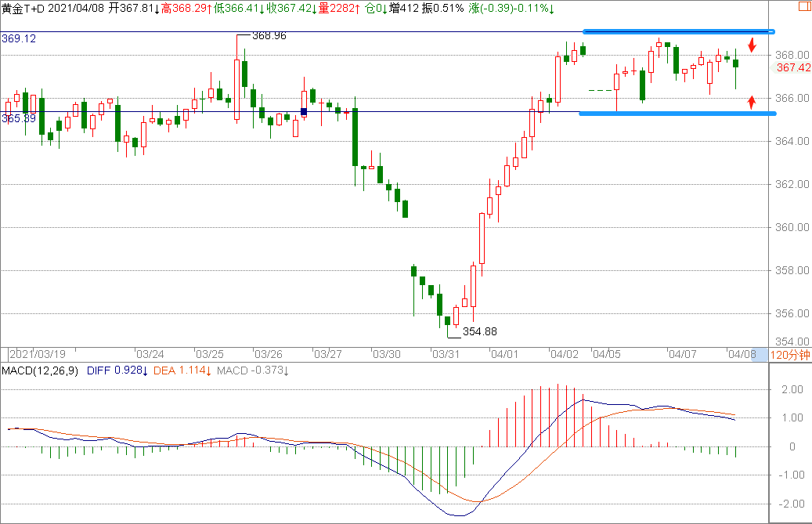Image resolution: width=812 pixels, height=524 pixels.
Task: Click the 368.96 high price marker label
Action: [x=269, y=36]
